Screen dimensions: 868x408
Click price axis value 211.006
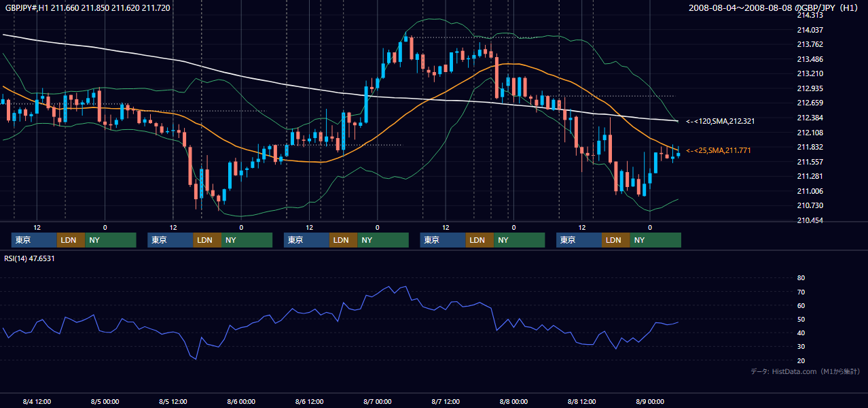click(810, 191)
